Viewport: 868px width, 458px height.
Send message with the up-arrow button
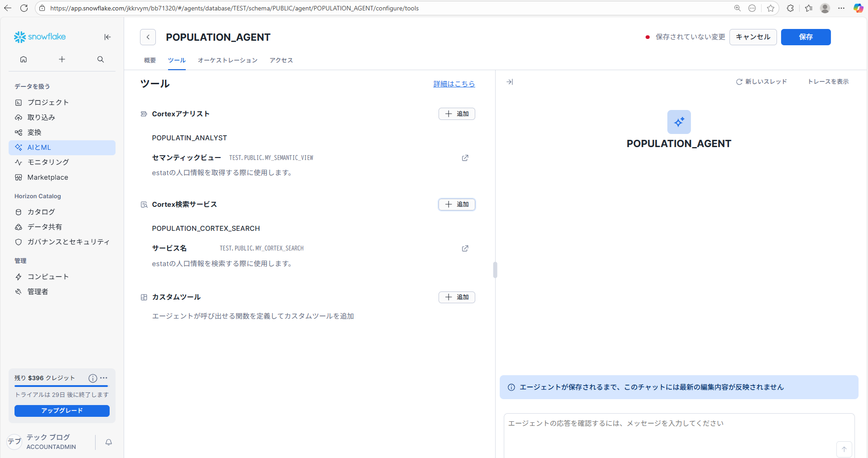pyautogui.click(x=844, y=449)
